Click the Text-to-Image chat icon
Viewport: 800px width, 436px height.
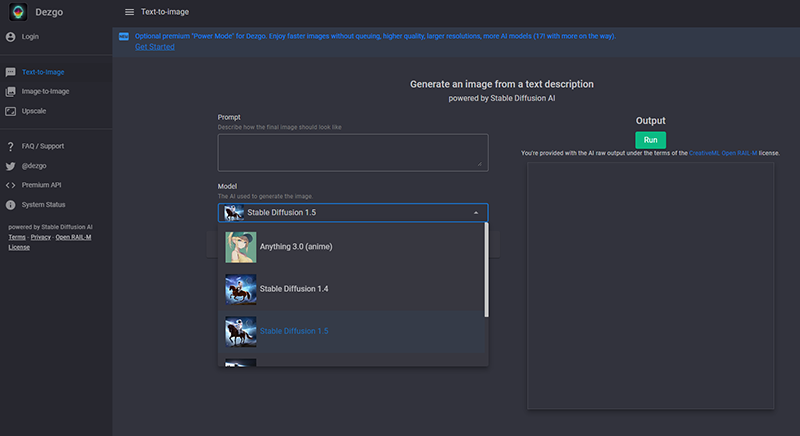point(10,72)
